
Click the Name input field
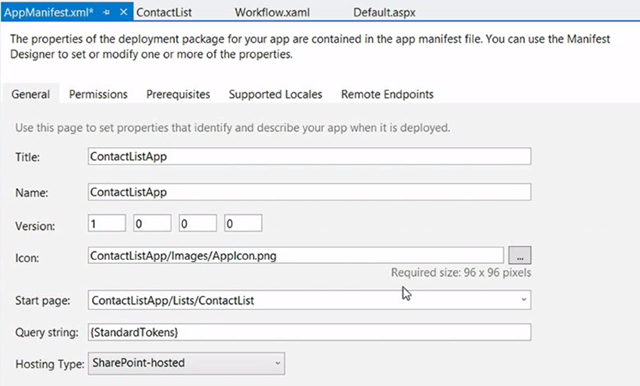click(x=309, y=192)
